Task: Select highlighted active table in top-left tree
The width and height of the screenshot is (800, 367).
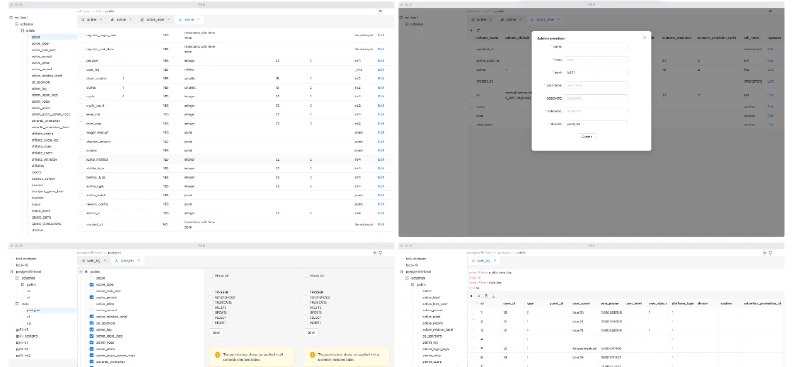Action: tap(53, 37)
